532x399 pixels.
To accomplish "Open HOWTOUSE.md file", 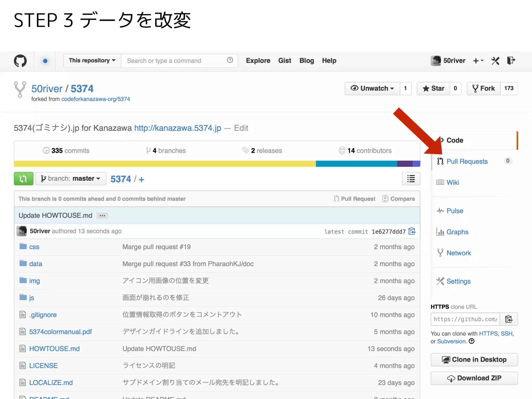I will 54,349.
